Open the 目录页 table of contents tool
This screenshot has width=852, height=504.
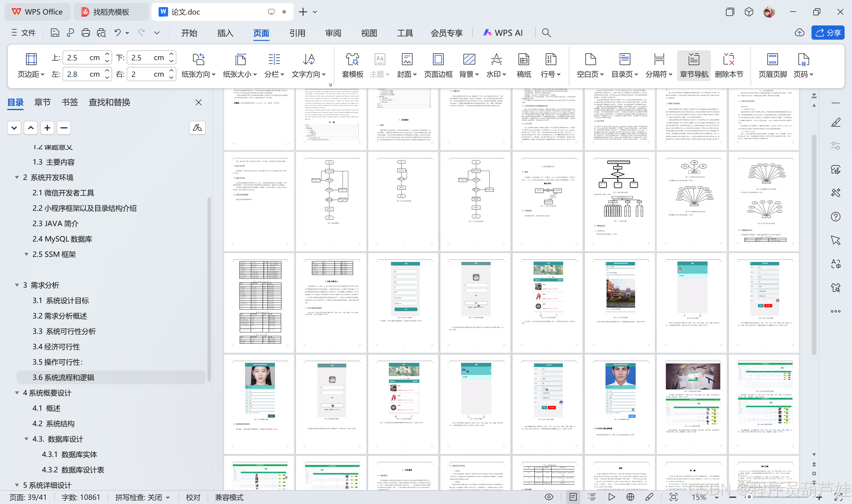tap(624, 66)
